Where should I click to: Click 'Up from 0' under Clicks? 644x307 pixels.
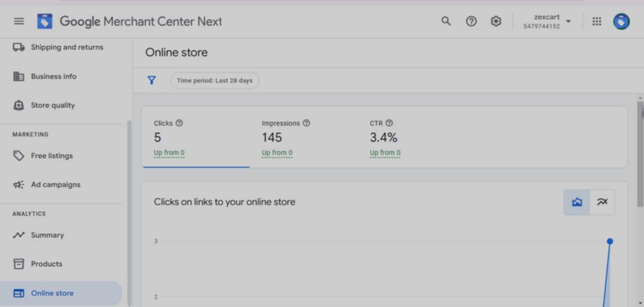pyautogui.click(x=169, y=153)
